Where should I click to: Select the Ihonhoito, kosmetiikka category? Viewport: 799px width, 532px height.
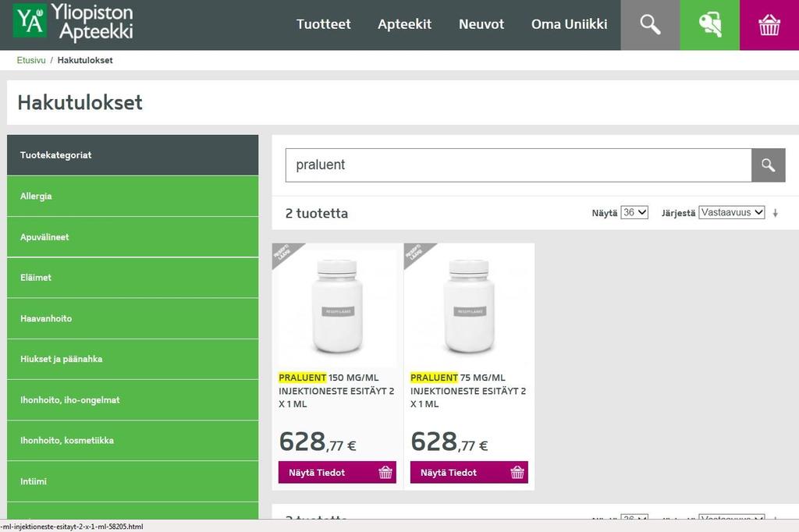pyautogui.click(x=133, y=441)
